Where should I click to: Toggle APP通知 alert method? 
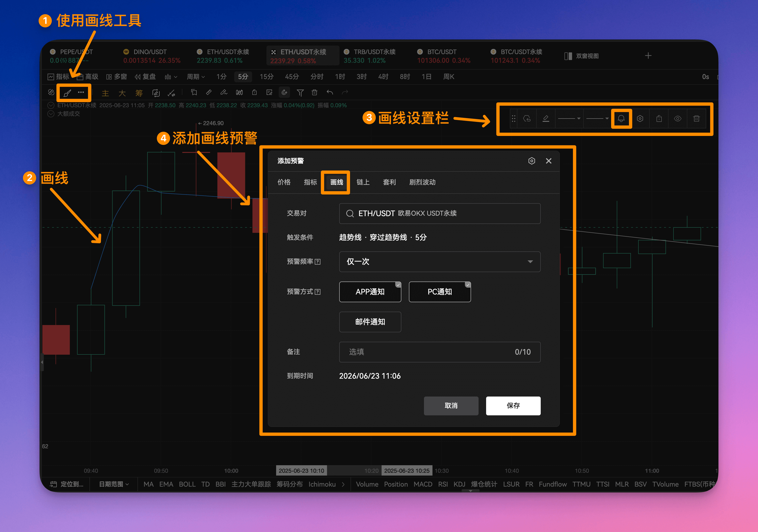370,292
